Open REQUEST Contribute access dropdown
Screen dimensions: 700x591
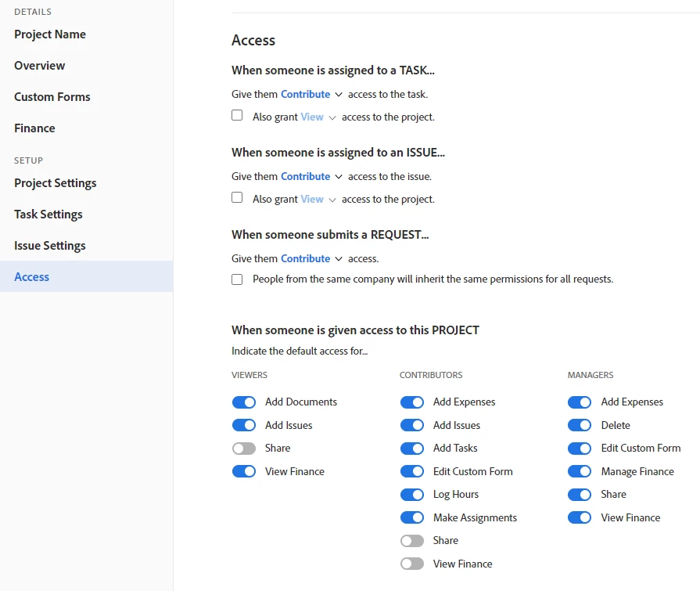point(311,258)
